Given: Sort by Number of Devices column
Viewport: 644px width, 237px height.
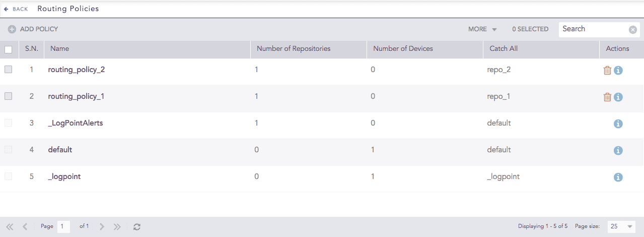Looking at the screenshot, I should point(403,49).
